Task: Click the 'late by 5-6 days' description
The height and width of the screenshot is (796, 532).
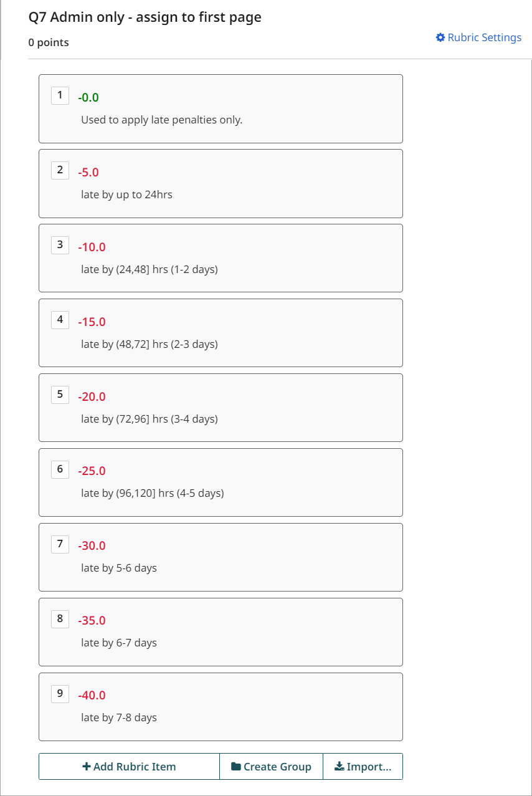Action: (x=119, y=568)
